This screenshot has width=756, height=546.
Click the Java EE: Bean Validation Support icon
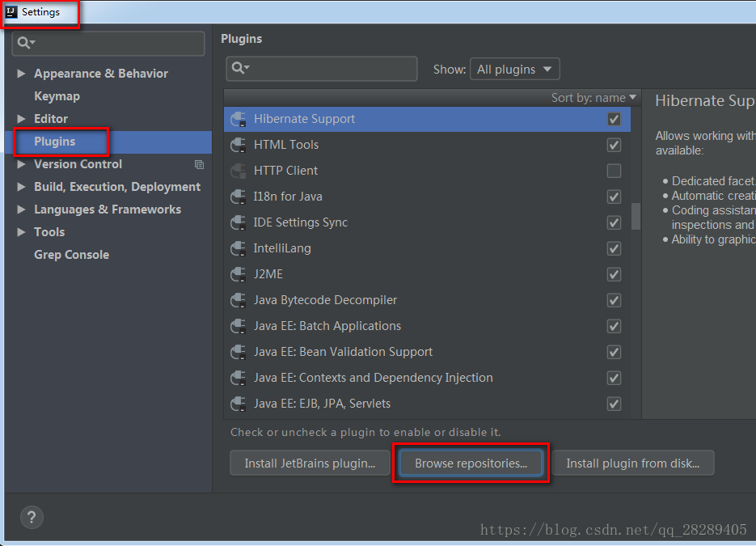tap(239, 352)
